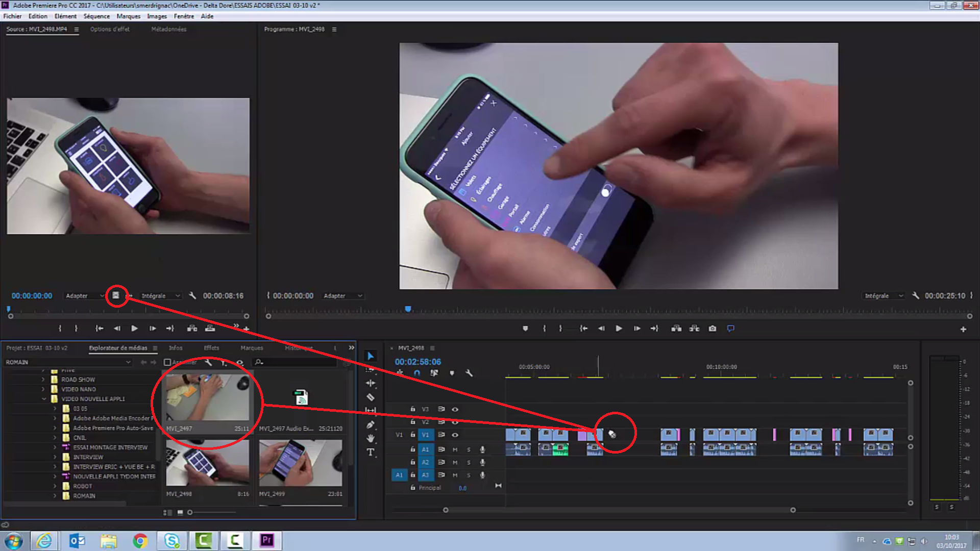Open Outlook from taskbar

(x=77, y=540)
